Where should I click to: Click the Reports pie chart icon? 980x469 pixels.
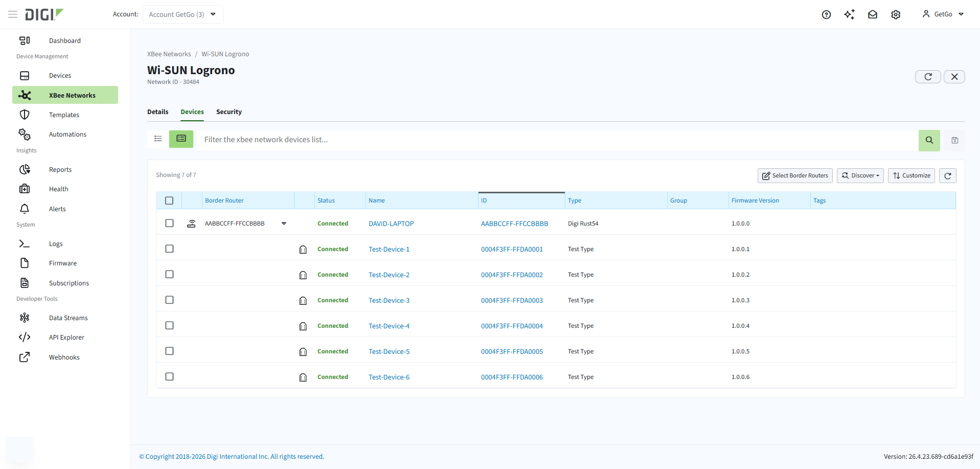pos(25,169)
